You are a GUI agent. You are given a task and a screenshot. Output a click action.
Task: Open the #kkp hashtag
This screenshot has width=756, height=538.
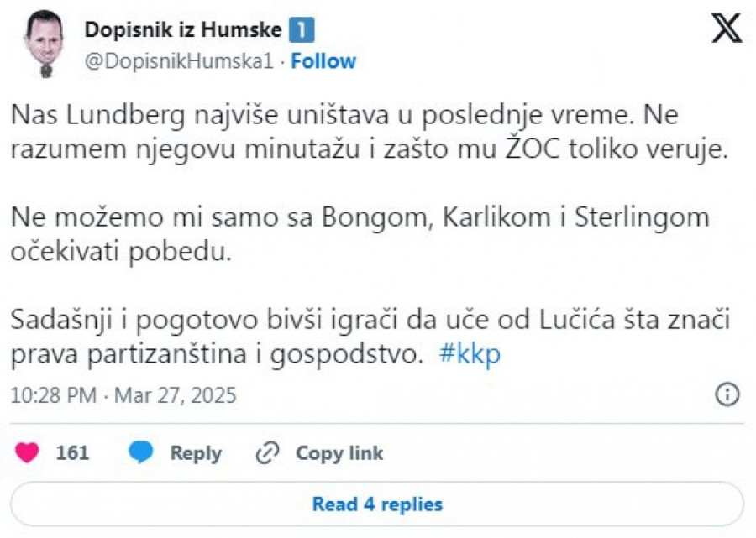[470, 354]
